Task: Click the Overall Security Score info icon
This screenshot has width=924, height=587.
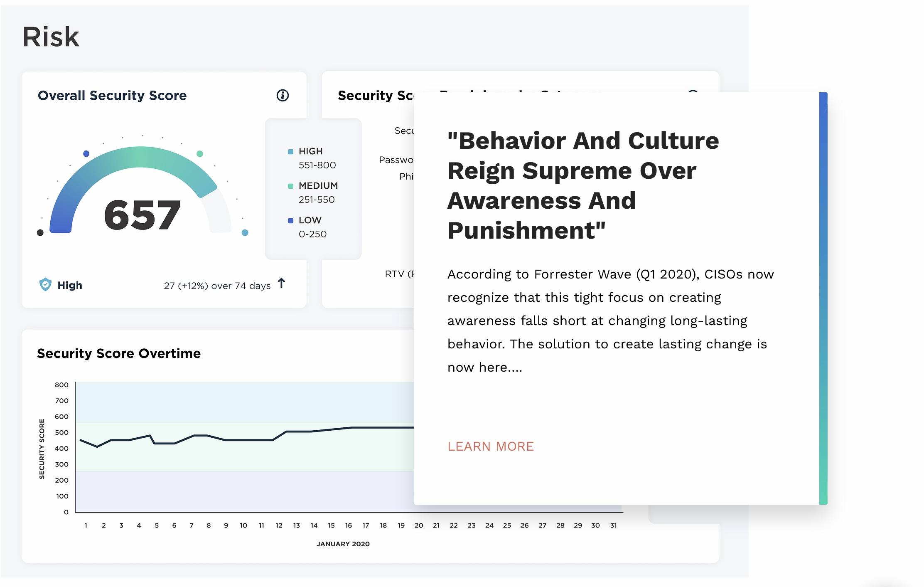Action: point(283,96)
